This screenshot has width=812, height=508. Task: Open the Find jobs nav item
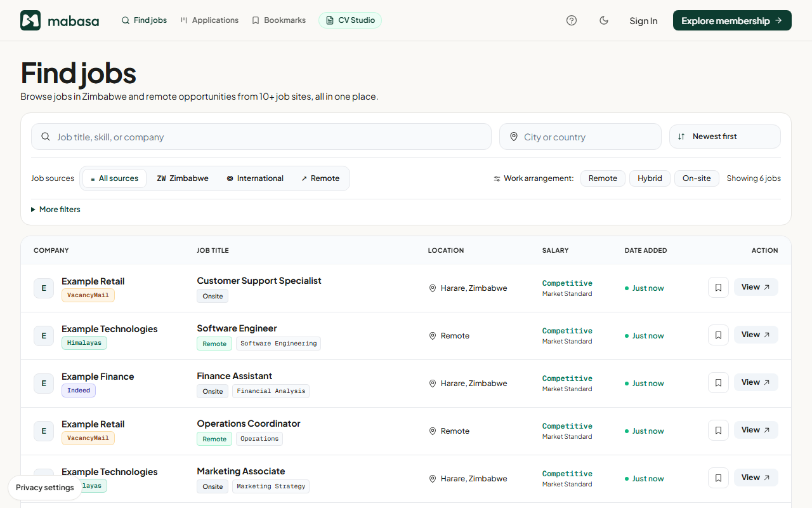144,20
